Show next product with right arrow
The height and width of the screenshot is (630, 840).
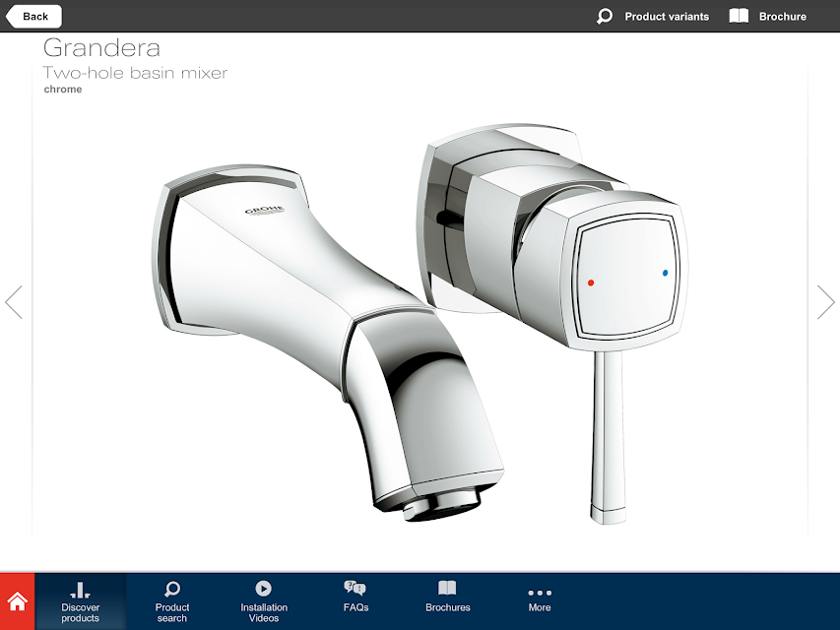point(825,302)
